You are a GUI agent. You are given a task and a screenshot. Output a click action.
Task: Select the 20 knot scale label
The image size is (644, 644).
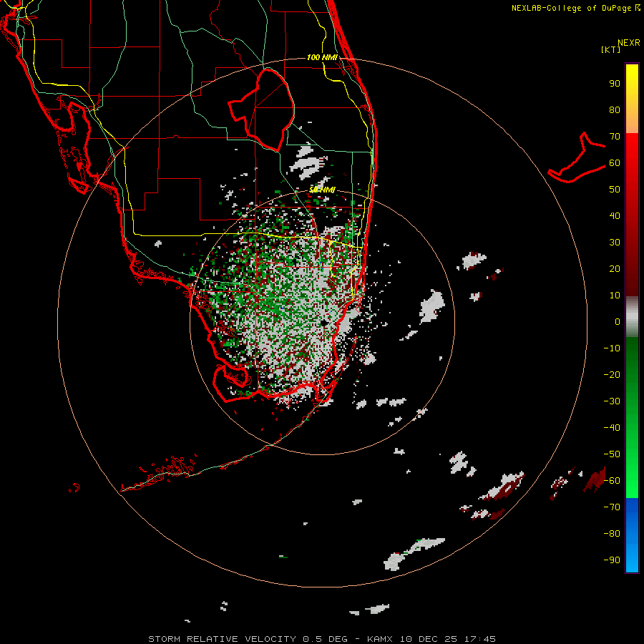[x=615, y=268]
